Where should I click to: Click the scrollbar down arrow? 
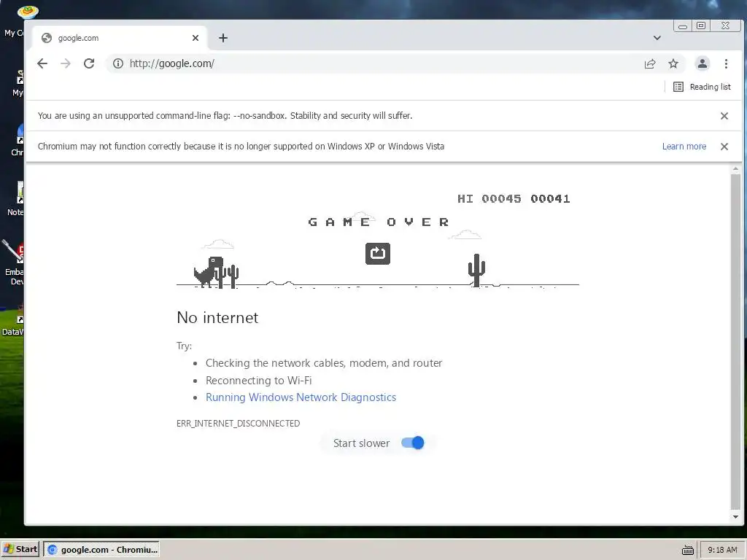pos(735,517)
